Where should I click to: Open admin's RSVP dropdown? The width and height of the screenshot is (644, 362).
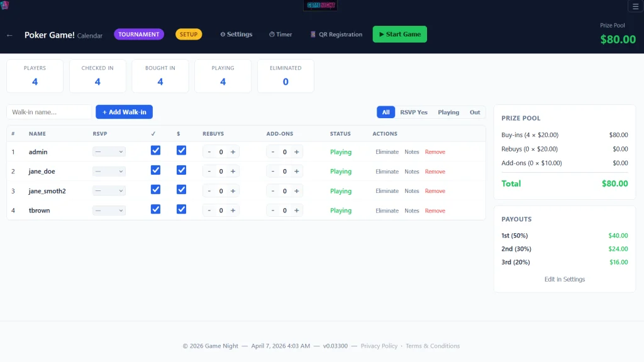(x=109, y=152)
